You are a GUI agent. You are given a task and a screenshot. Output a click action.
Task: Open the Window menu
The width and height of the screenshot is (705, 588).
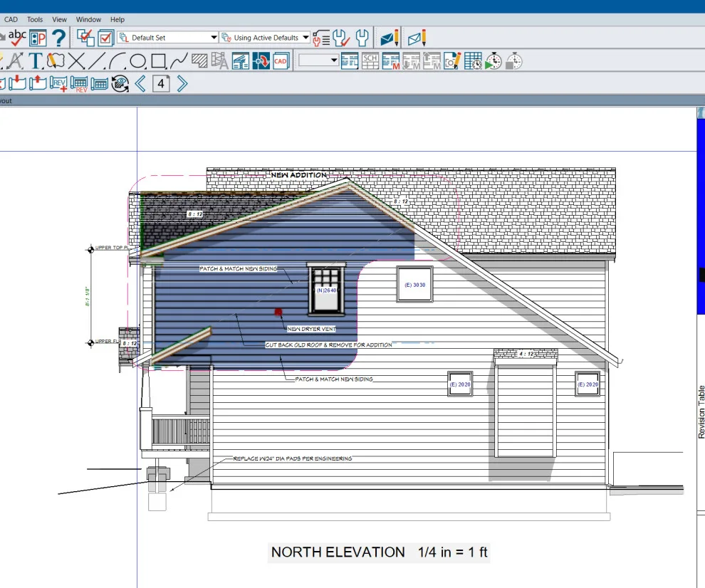(x=88, y=20)
